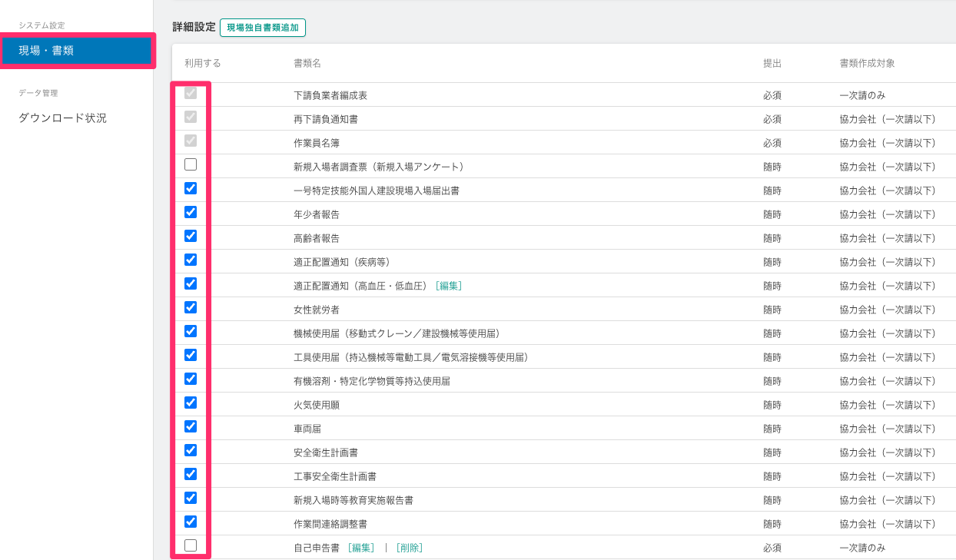956x560 pixels.
Task: Click the 現場独自書類追加 button
Action: point(263,28)
